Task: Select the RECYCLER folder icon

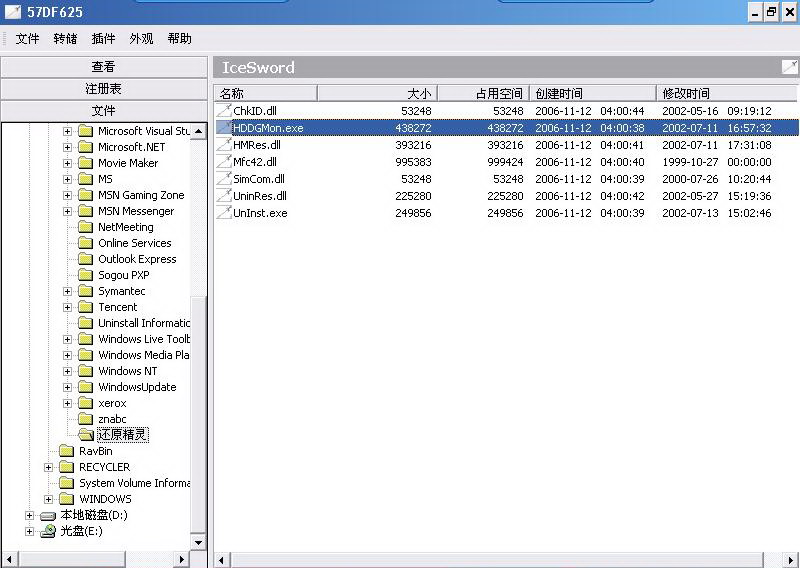Action: pyautogui.click(x=66, y=467)
